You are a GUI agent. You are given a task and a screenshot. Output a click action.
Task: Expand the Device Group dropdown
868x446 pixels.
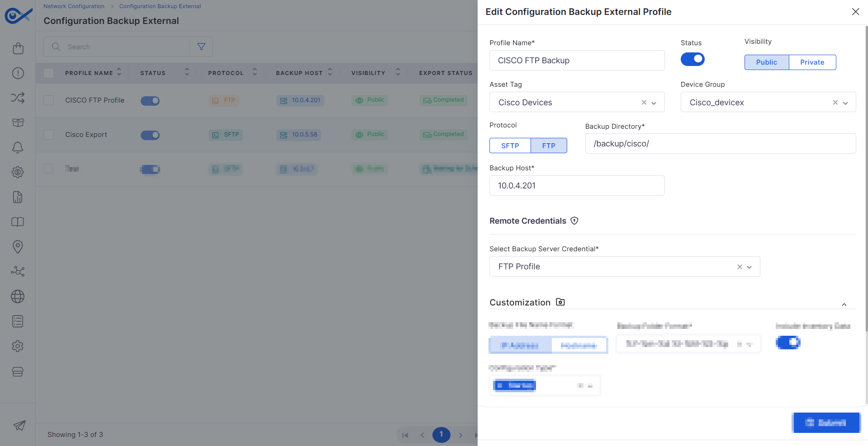[x=845, y=103]
